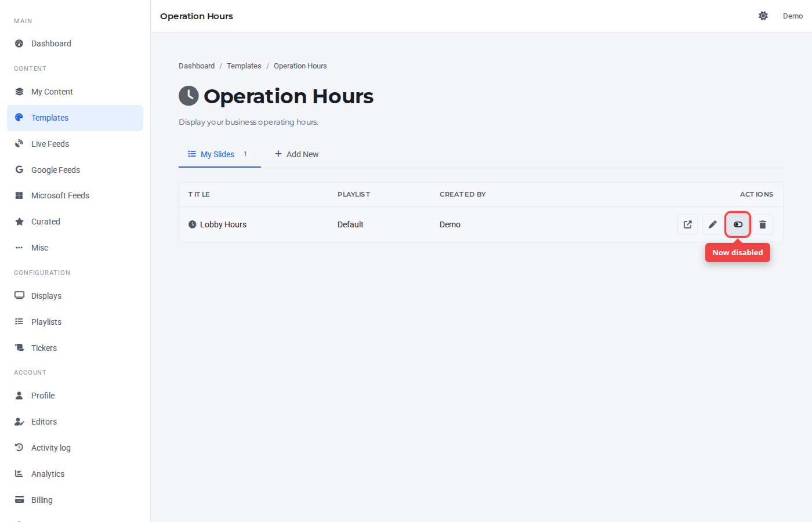Click the Activity log history icon

(19, 447)
